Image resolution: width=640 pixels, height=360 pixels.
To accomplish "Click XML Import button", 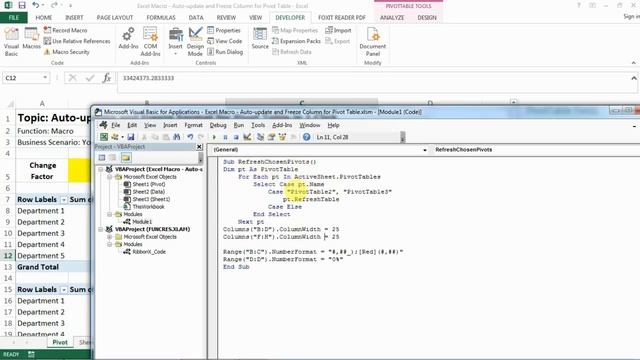I will point(338,30).
